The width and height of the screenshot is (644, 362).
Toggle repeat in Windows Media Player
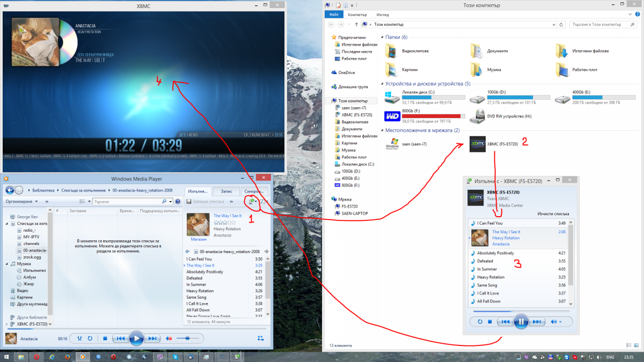90,338
